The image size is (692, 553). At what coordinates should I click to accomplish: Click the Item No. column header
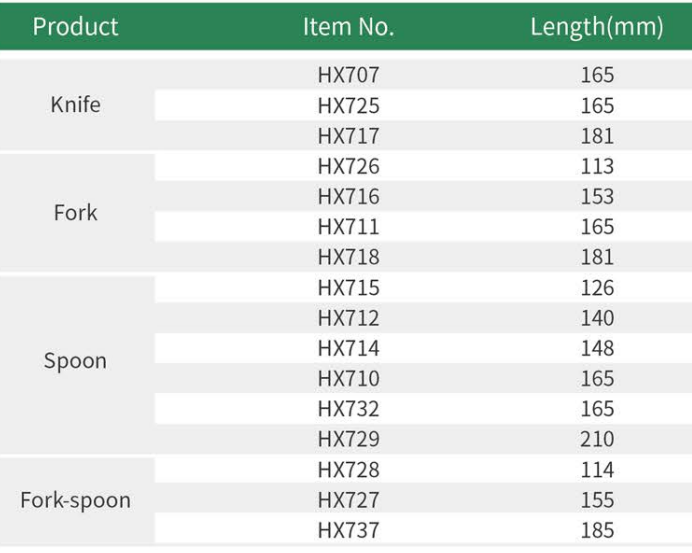(x=348, y=27)
